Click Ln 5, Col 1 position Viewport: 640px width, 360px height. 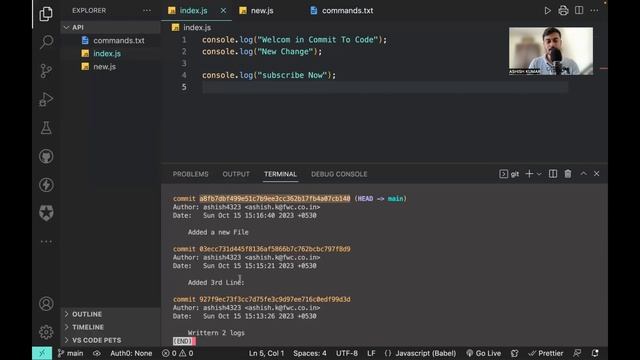point(267,353)
